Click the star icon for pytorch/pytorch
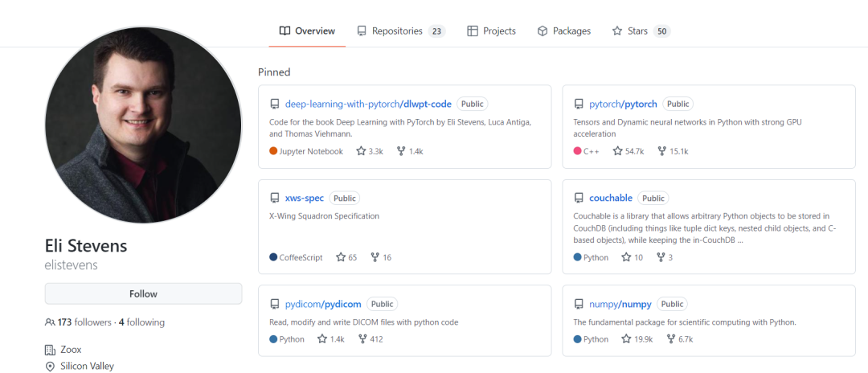 618,151
